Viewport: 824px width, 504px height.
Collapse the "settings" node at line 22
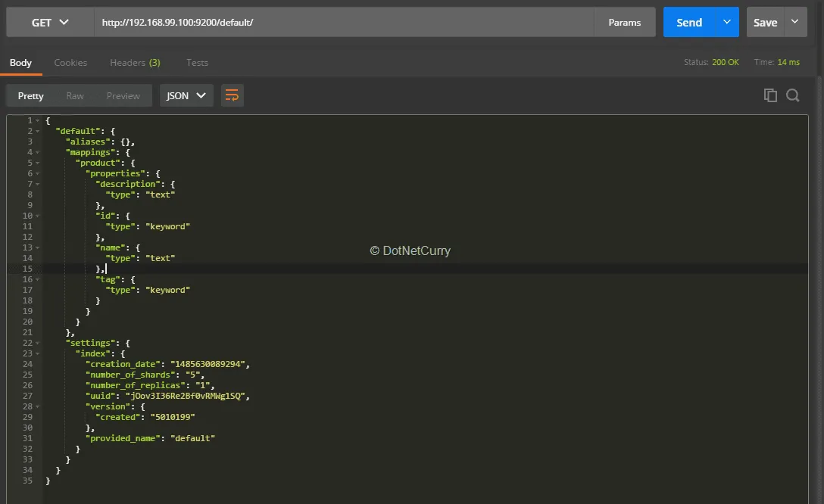tap(38, 343)
